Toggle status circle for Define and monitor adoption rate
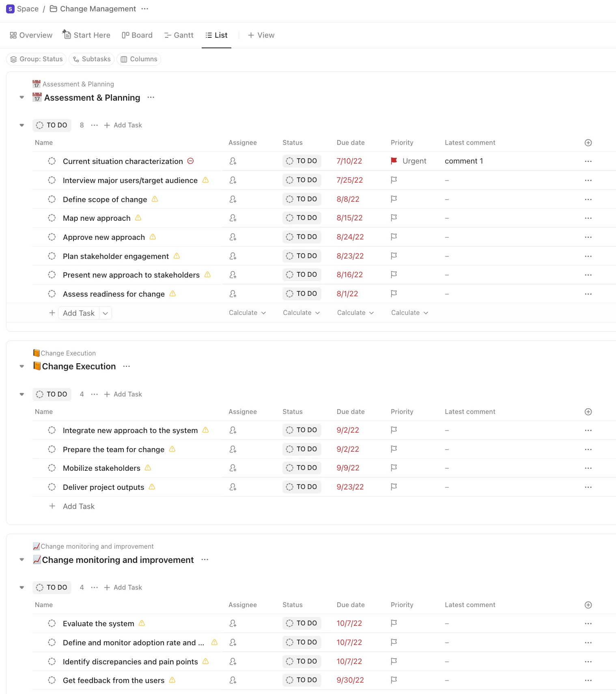This screenshot has width=616, height=694. tap(52, 642)
